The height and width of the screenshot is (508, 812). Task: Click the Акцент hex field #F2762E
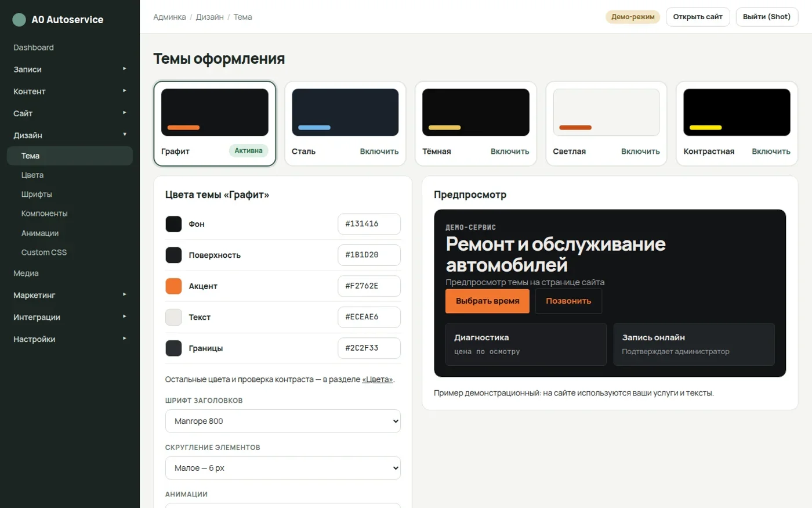(x=369, y=286)
